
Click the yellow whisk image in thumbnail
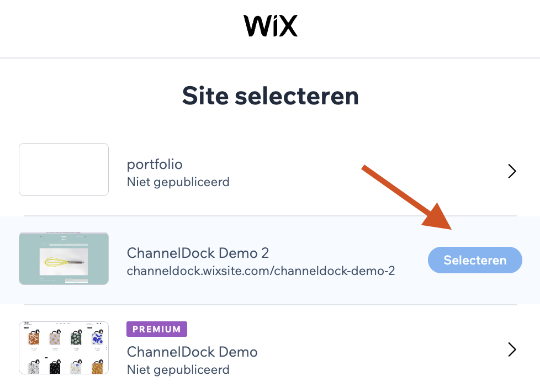[x=63, y=262]
